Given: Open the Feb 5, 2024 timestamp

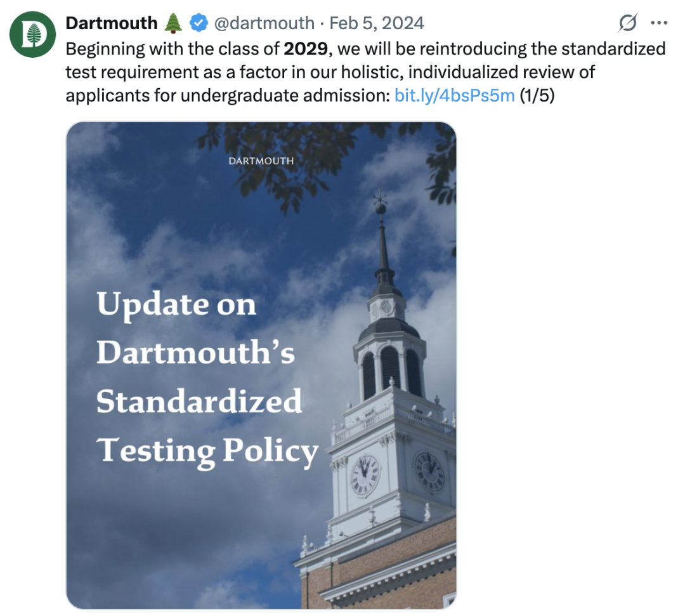Looking at the screenshot, I should (x=377, y=23).
